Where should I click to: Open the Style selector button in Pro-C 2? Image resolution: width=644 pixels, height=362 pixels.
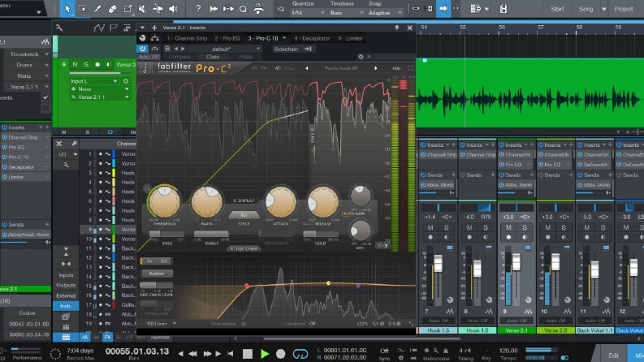tap(244, 215)
